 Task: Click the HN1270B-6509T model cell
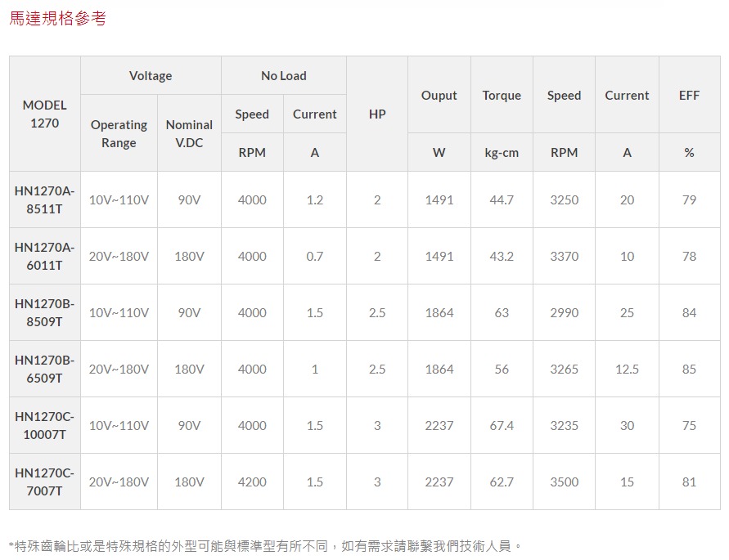(45, 369)
